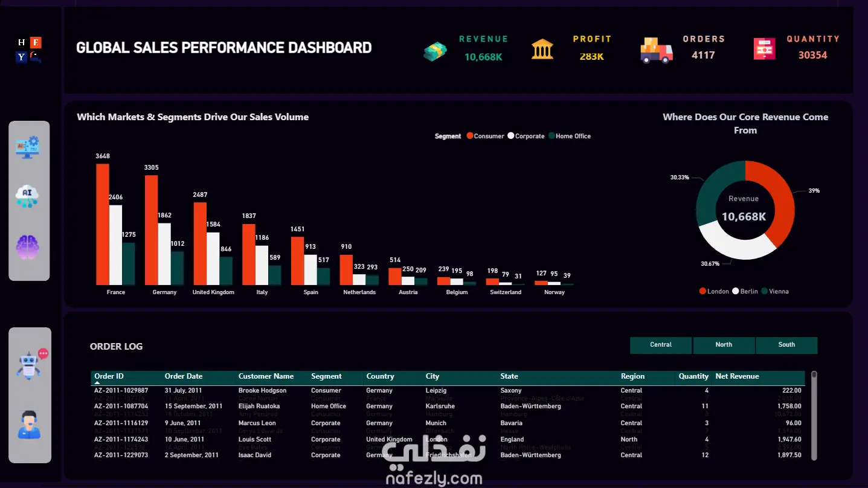This screenshot has height=488, width=868.
Task: Click the Country column header
Action: pyautogui.click(x=380, y=376)
